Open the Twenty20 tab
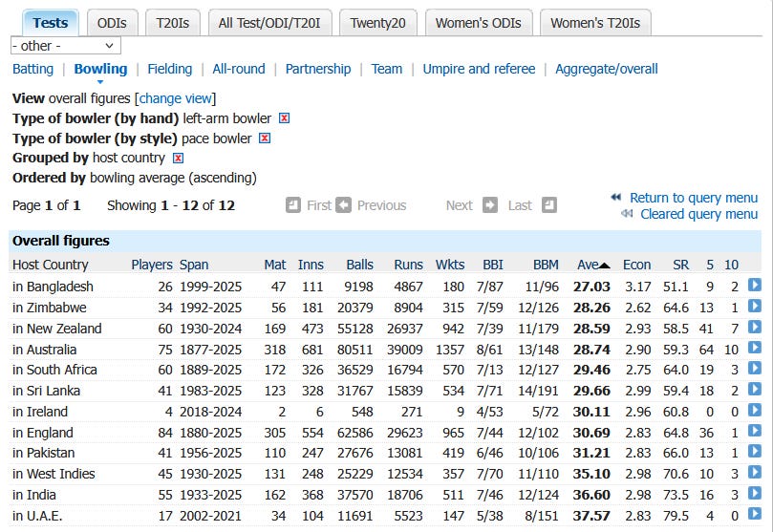 (378, 23)
